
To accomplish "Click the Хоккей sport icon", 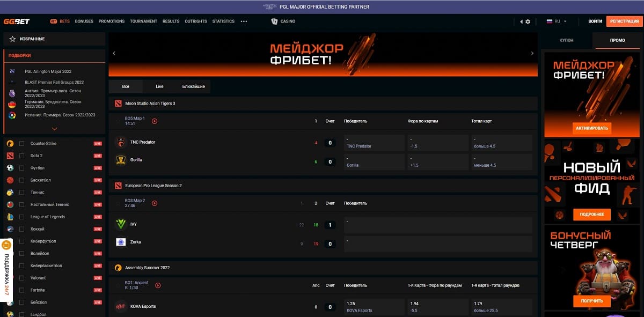I will [10, 229].
